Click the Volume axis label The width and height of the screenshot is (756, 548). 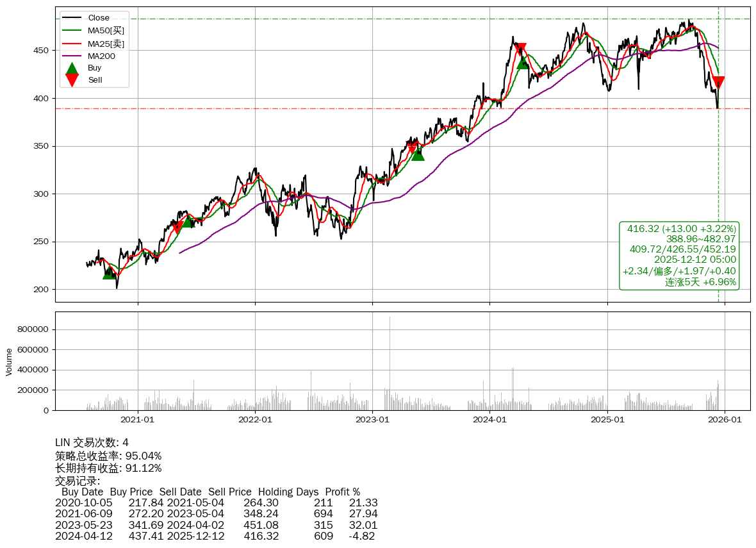9,361
